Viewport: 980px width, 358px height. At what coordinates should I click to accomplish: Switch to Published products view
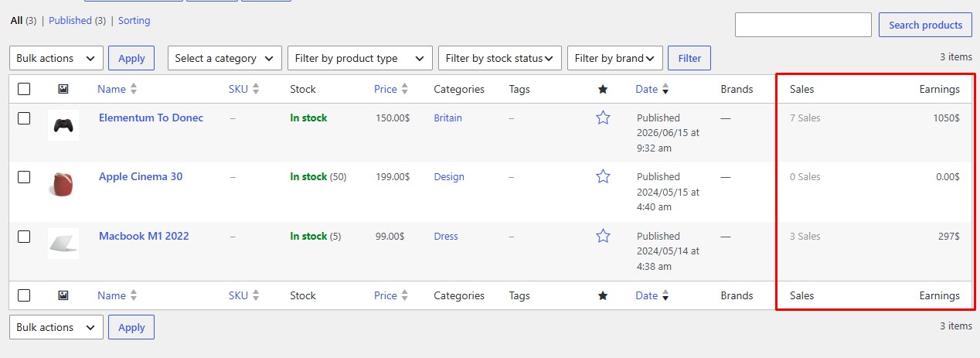tap(70, 21)
